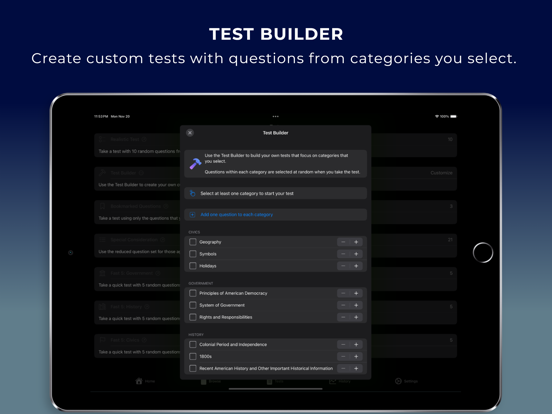Open the Home tab in bottom bar

click(x=145, y=381)
